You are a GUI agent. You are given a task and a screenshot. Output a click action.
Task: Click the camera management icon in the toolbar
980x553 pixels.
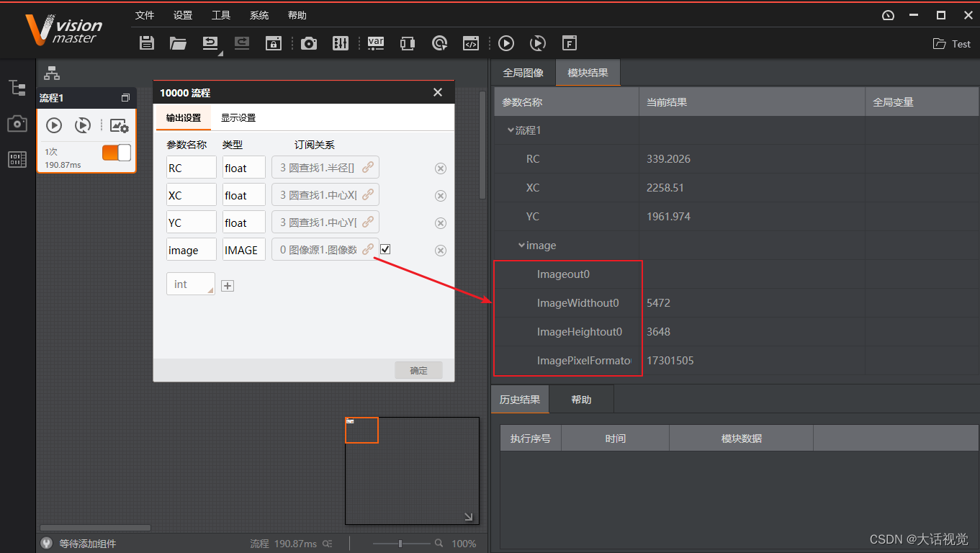pyautogui.click(x=309, y=43)
